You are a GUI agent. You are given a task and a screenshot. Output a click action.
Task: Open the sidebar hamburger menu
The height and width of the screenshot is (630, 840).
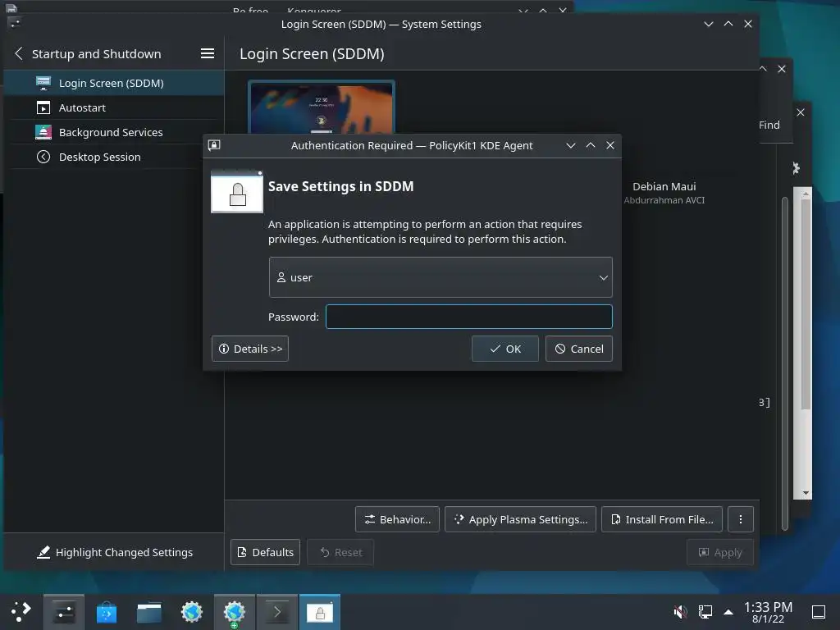208,53
